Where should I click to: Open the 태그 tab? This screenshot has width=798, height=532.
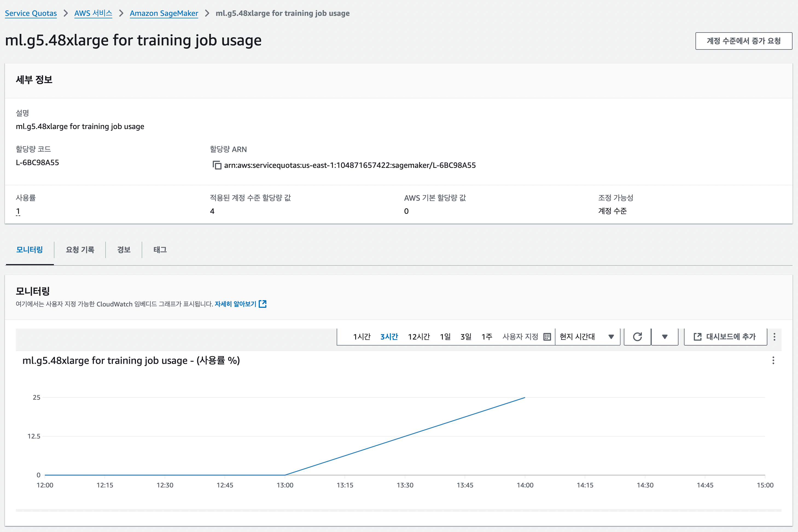160,250
